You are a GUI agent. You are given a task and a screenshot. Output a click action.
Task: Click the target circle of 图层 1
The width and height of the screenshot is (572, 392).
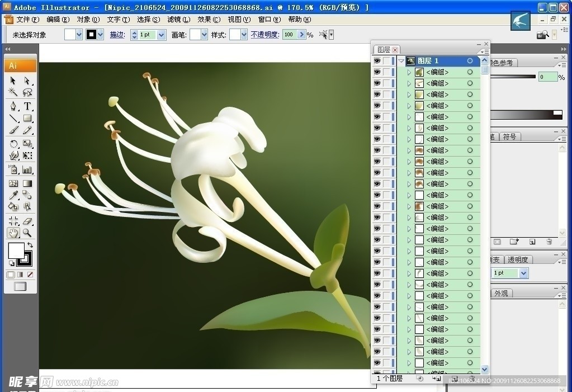[470, 61]
